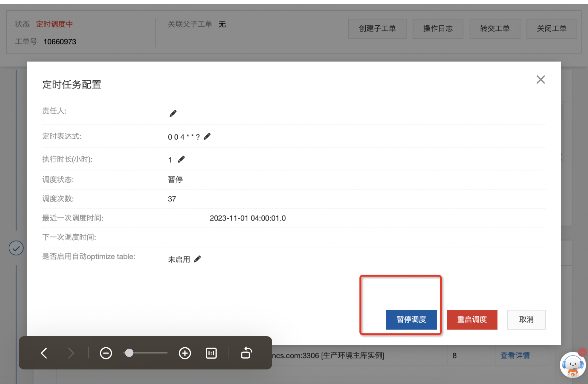This screenshot has width=588, height=384.
Task: Zoom out with the minus icon
Action: click(x=106, y=353)
